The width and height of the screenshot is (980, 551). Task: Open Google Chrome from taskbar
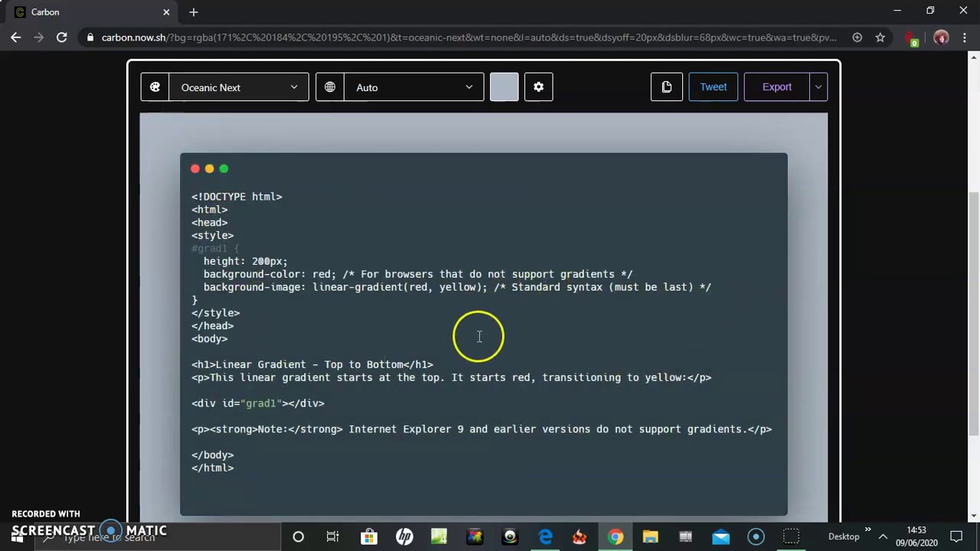[616, 537]
